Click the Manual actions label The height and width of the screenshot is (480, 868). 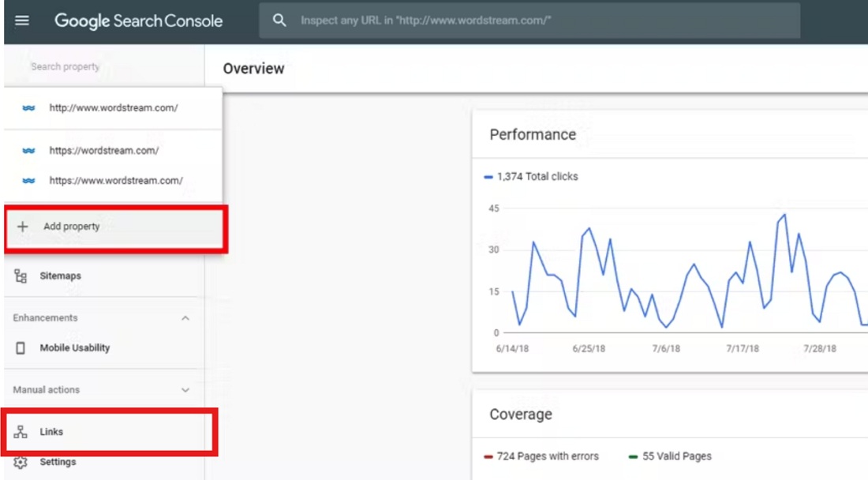click(x=47, y=390)
